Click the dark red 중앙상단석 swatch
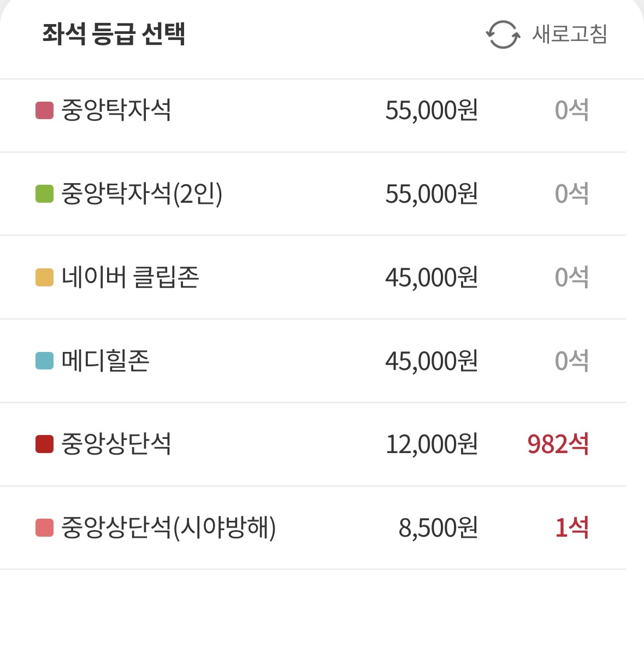This screenshot has height=652, width=644. 44,444
